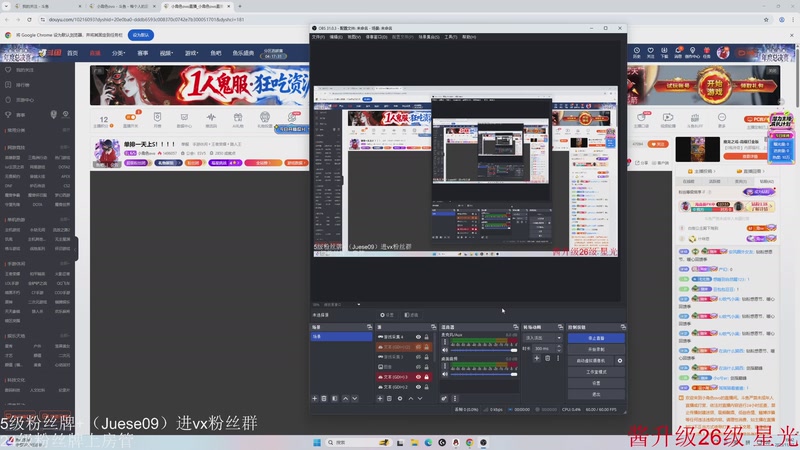Expand 游戏 dropdown in Douyu navigation
The height and width of the screenshot is (450, 800).
coord(191,53)
